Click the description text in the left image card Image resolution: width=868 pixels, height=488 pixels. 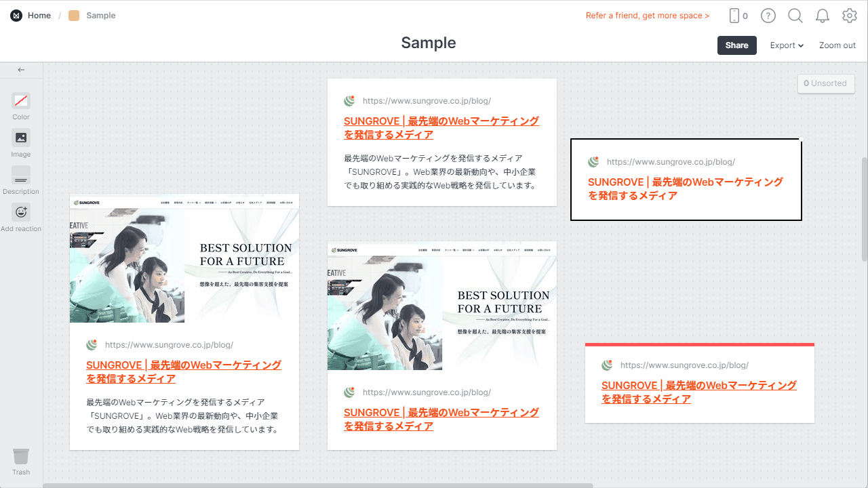click(182, 415)
